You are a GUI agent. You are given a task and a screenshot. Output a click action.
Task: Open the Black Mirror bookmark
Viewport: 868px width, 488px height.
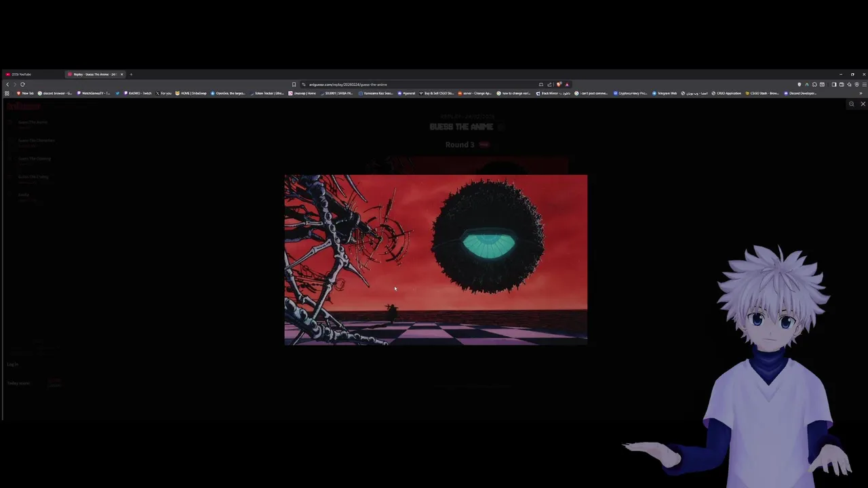553,93
